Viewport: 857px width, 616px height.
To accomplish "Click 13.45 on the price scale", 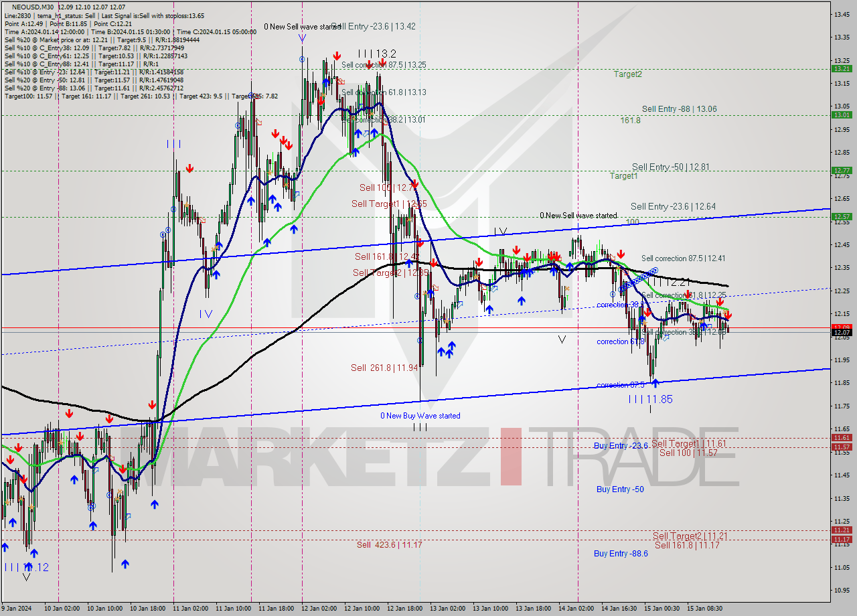I will click(840, 14).
